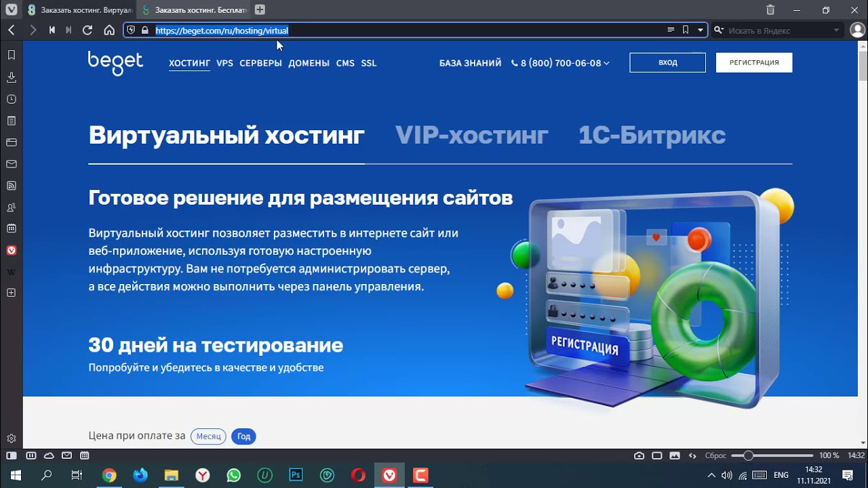
Task: Open mail status icon in status bar
Action: click(66, 455)
